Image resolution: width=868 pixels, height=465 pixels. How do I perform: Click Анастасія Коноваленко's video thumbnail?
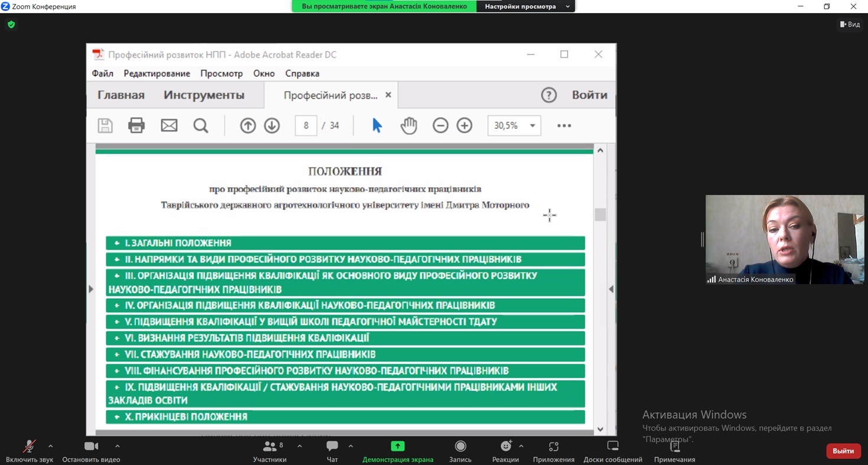784,239
